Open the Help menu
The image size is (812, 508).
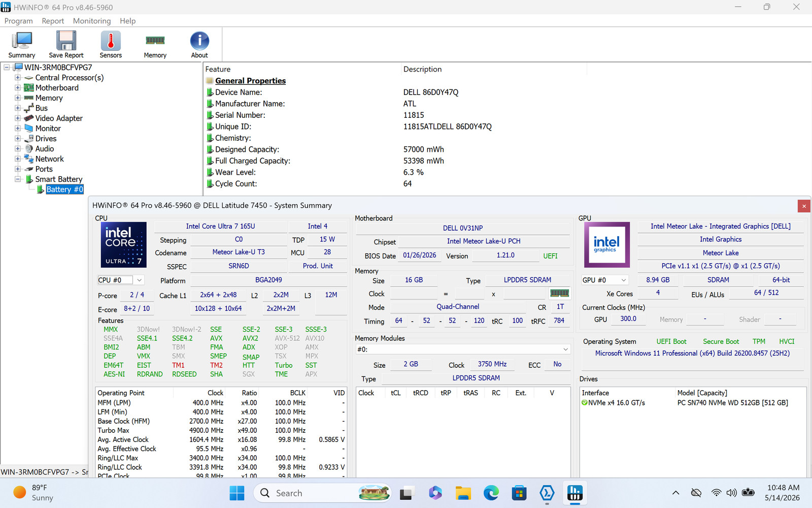(x=128, y=21)
